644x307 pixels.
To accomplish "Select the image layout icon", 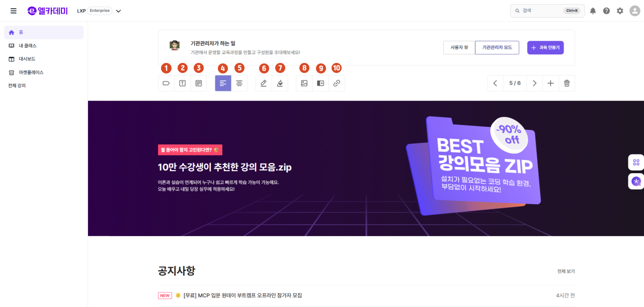I will point(320,83).
